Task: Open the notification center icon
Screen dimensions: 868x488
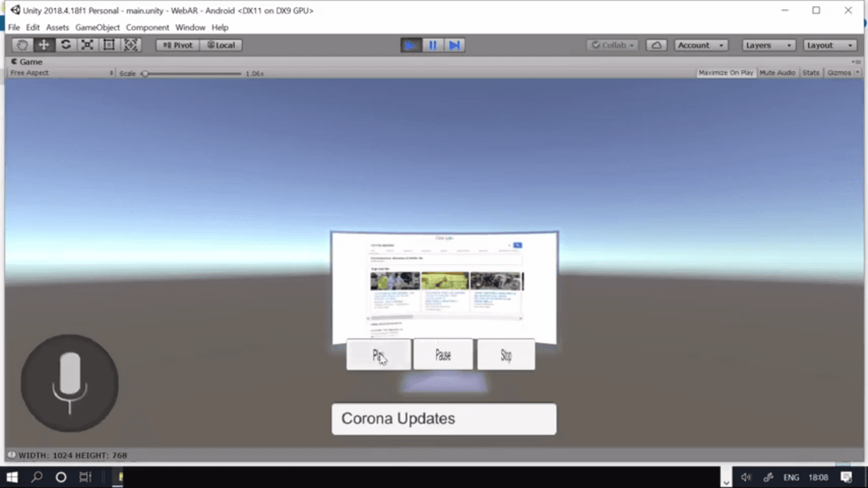Action: tap(846, 477)
